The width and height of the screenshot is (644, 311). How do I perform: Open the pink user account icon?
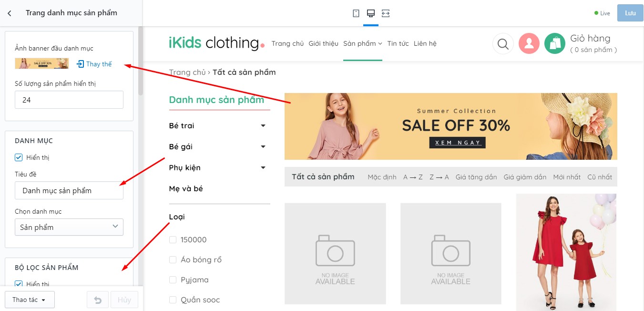pos(529,44)
